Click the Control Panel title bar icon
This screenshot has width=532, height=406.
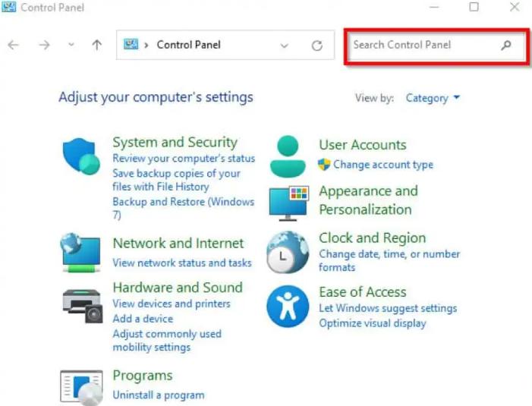(9, 7)
